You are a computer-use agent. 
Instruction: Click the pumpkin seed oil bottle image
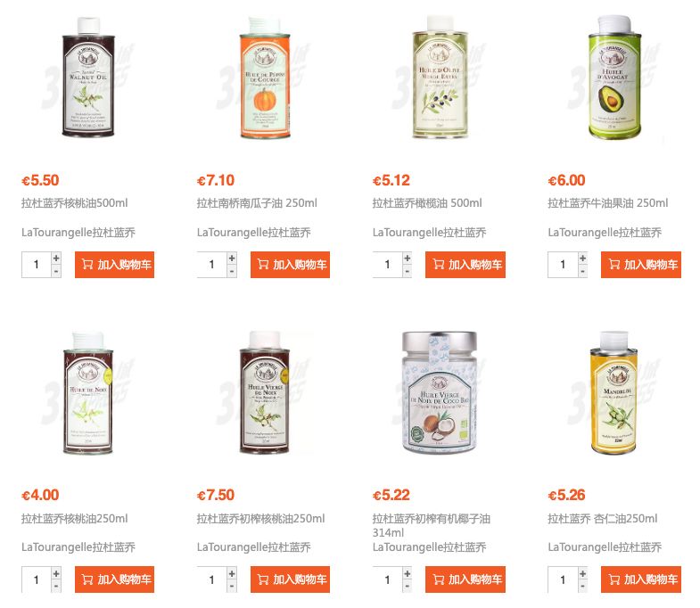265,78
